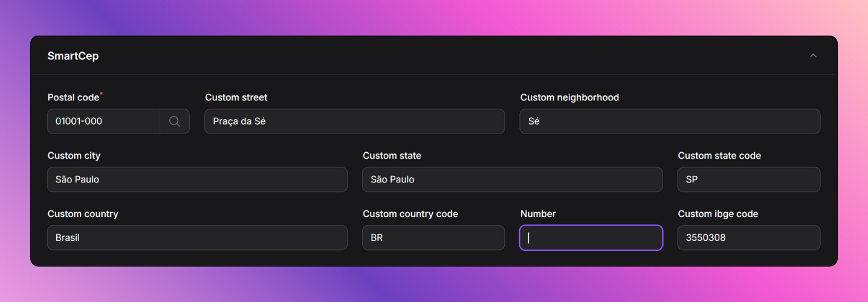Click the Number label above the focused field
This screenshot has width=868, height=302.
(x=538, y=214)
